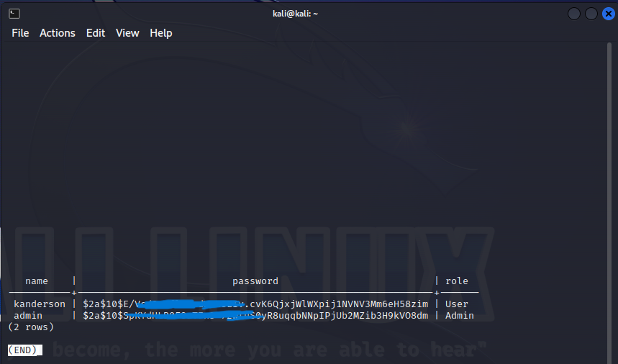Open the File menu
This screenshot has width=618, height=364.
(20, 33)
